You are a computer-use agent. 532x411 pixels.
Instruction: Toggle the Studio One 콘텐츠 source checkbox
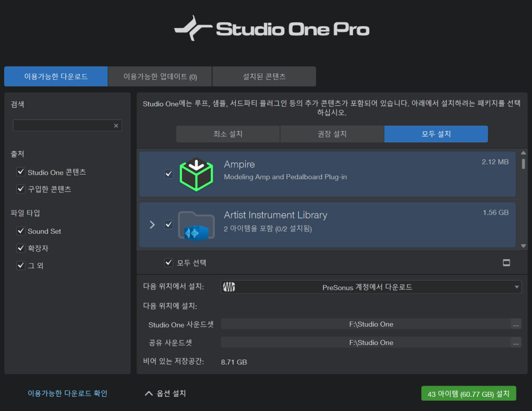[x=20, y=172]
